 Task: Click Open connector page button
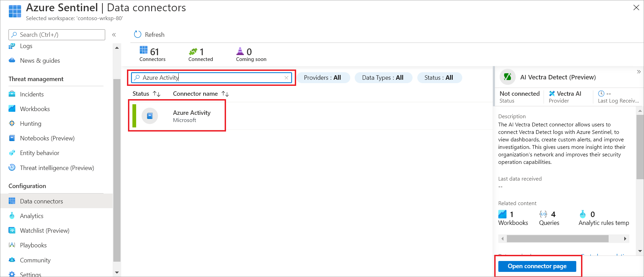537,266
